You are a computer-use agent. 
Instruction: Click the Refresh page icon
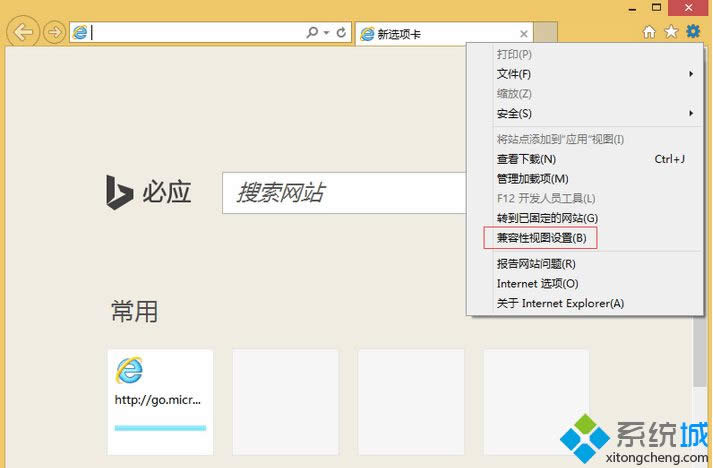(x=341, y=33)
